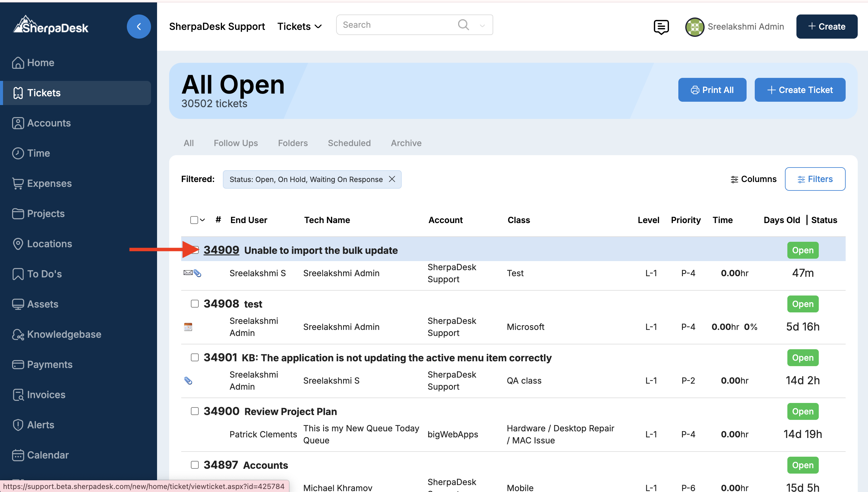Tick the checkbox for ticket 34900
The width and height of the screenshot is (868, 492).
coord(195,411)
